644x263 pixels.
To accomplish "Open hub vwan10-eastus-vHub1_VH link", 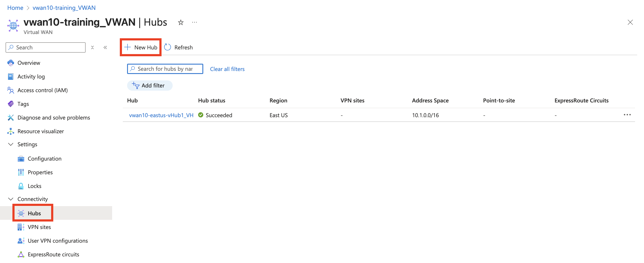I will pos(161,115).
